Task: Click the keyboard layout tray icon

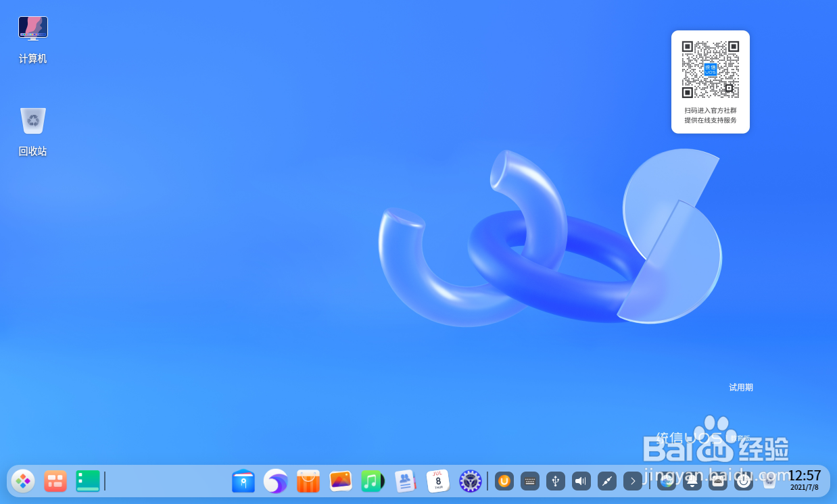Action: click(718, 481)
